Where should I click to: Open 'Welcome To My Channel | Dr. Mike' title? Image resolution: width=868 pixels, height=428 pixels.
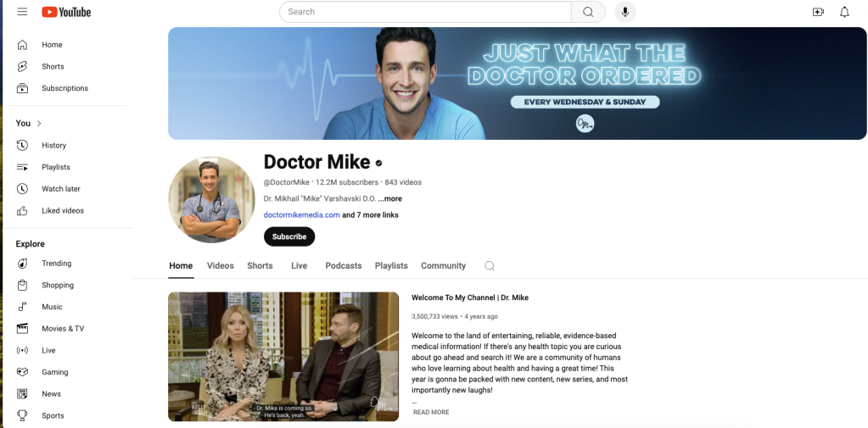[470, 297]
